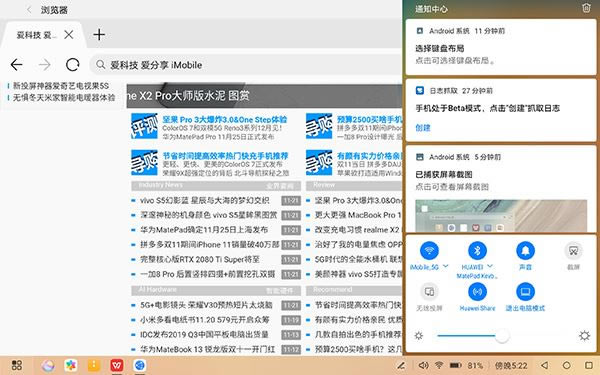Screen dimensions: 600x375
Task: Open the browser globe icon in taskbar
Action: tap(140, 365)
